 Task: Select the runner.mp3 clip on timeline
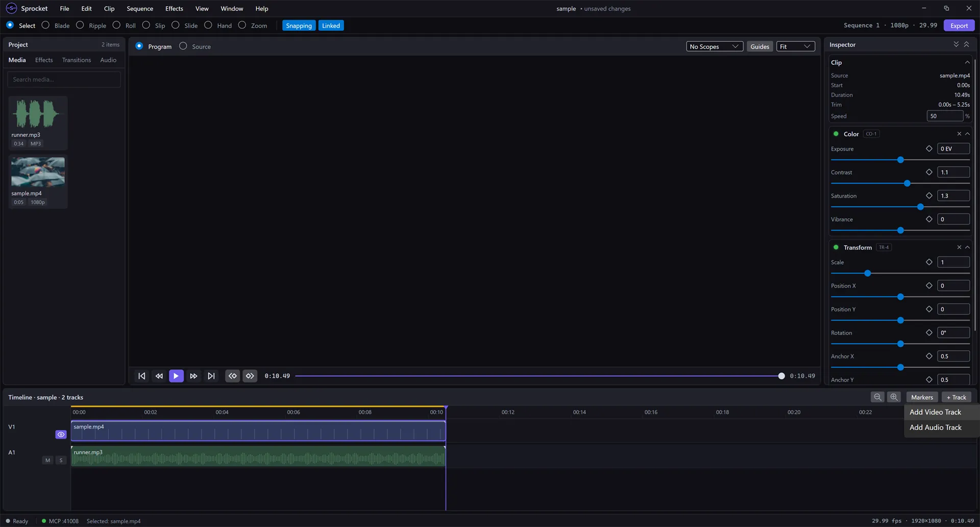[258, 456]
